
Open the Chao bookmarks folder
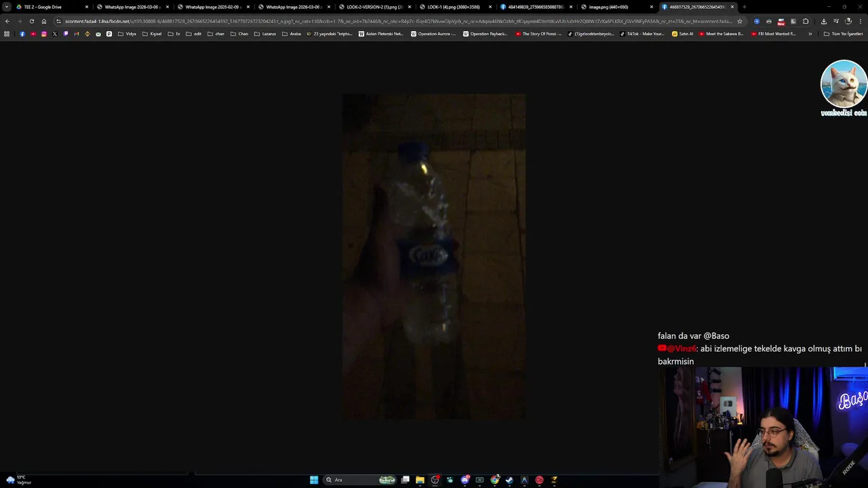(x=239, y=34)
